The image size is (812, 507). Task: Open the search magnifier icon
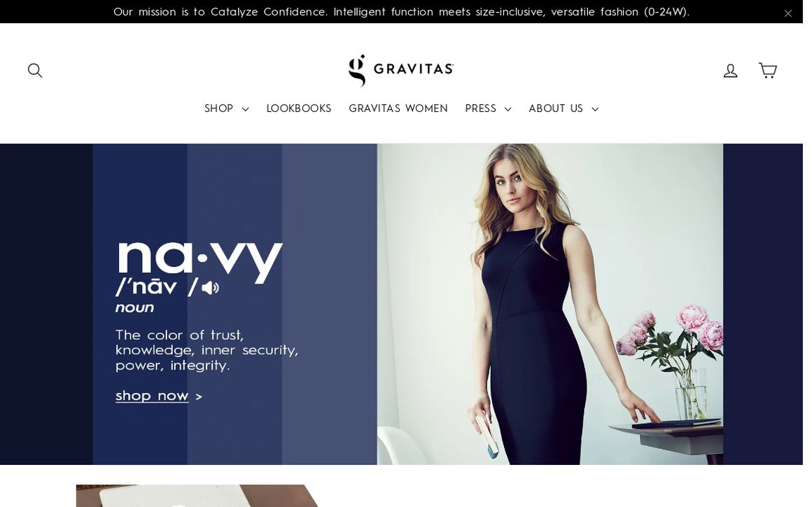click(35, 71)
